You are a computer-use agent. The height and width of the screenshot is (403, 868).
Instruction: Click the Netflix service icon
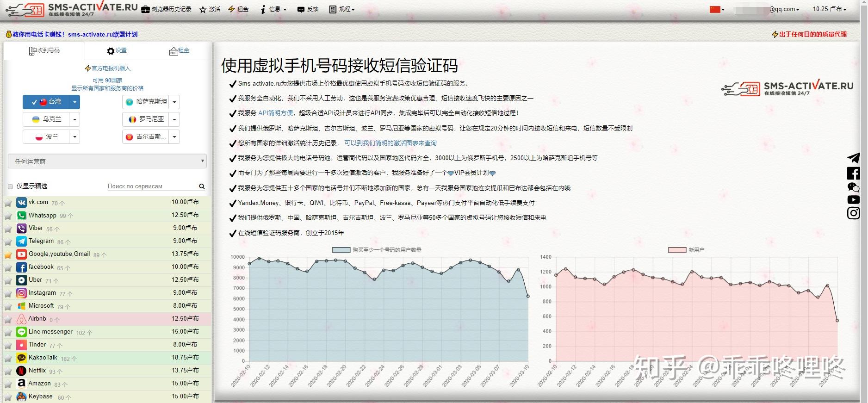[x=21, y=371]
